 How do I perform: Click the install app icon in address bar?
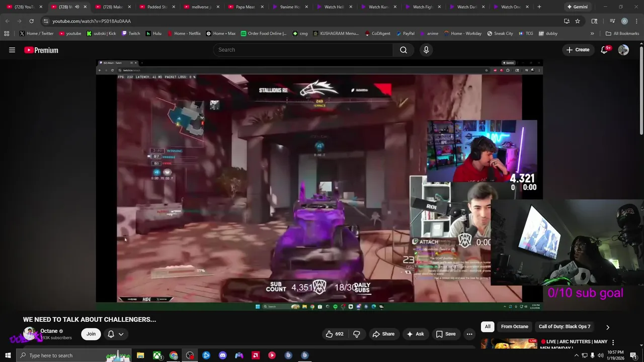click(x=567, y=21)
